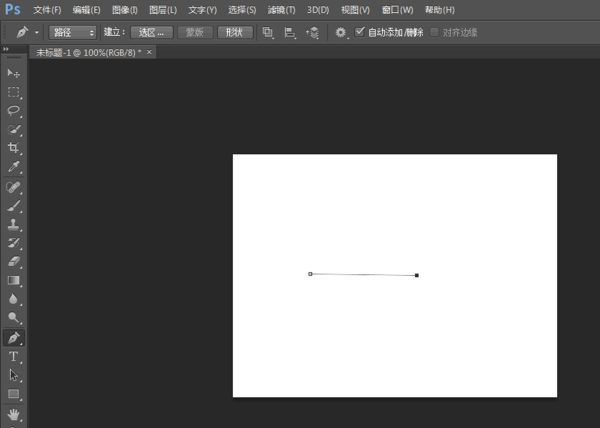Viewport: 600px width, 428px height.
Task: Open path operations options
Action: click(268, 33)
